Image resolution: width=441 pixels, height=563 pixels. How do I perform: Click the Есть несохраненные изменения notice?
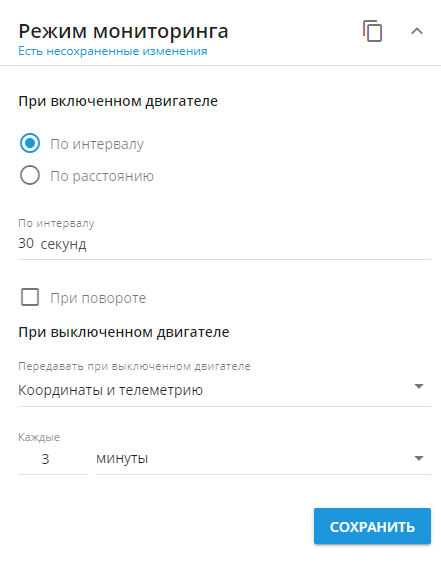113,51
